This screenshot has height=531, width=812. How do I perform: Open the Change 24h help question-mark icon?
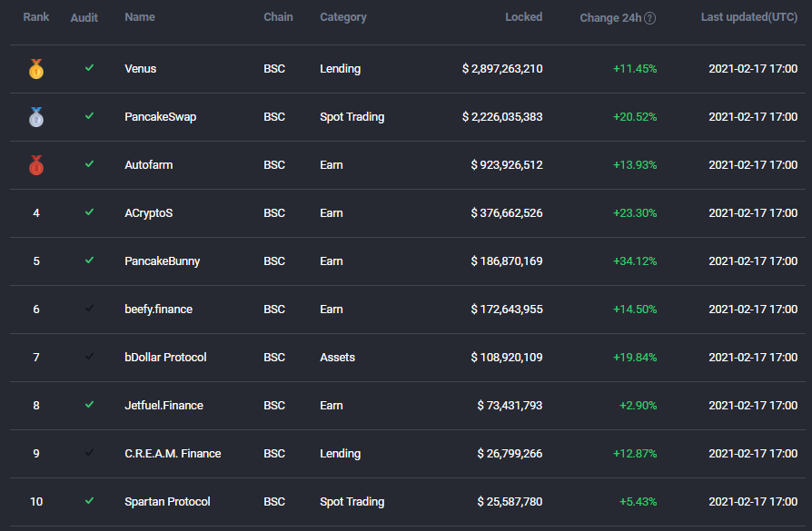coord(650,18)
